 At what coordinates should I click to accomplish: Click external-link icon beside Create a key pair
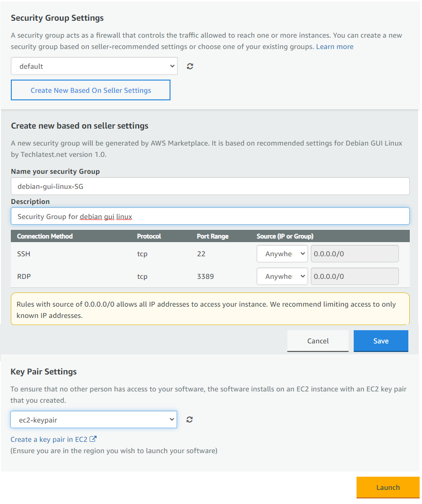[93, 439]
